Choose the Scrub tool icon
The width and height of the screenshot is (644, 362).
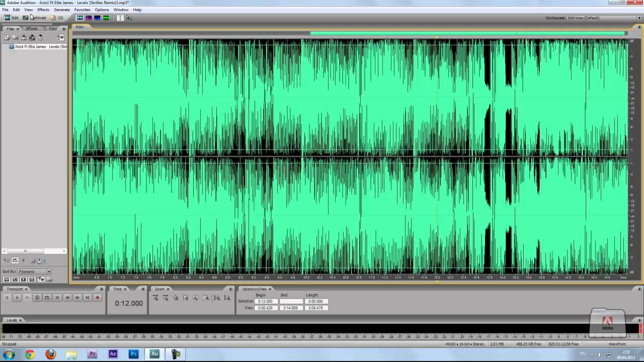tap(129, 18)
